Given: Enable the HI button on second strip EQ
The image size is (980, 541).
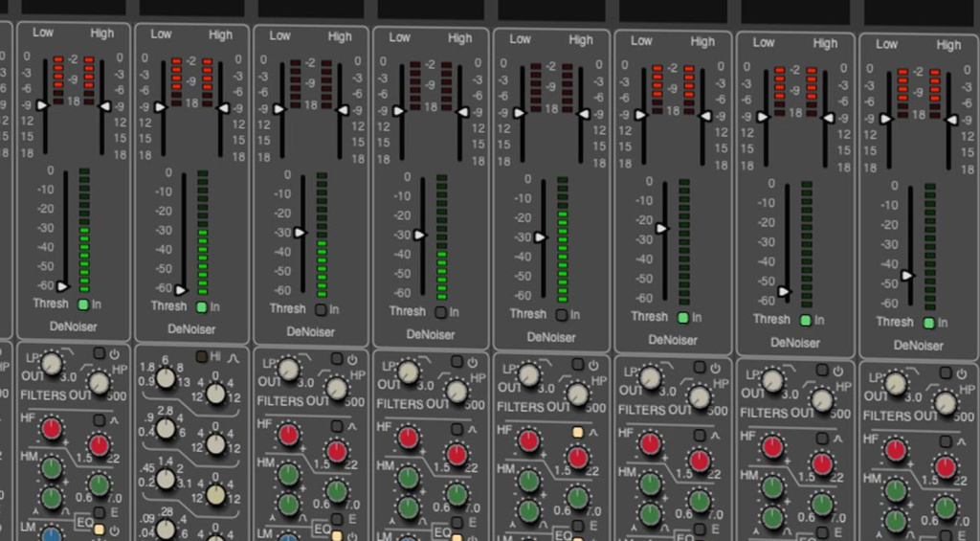Looking at the screenshot, I should tap(201, 356).
